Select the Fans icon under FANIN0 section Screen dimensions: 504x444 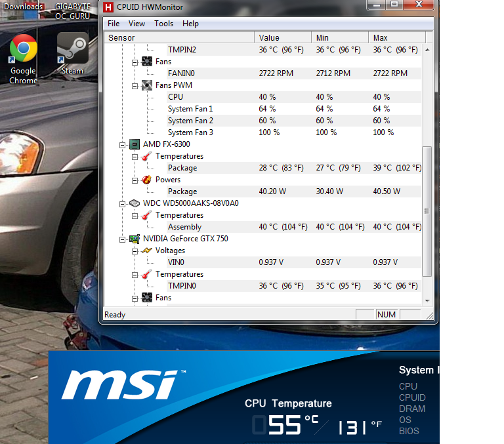point(147,62)
